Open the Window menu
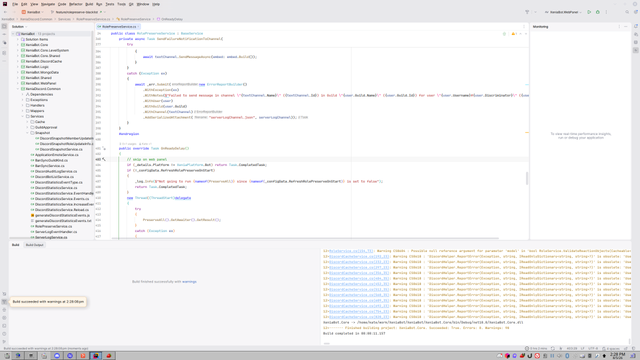Screen dimensions: 640x360 [x=143, y=4]
